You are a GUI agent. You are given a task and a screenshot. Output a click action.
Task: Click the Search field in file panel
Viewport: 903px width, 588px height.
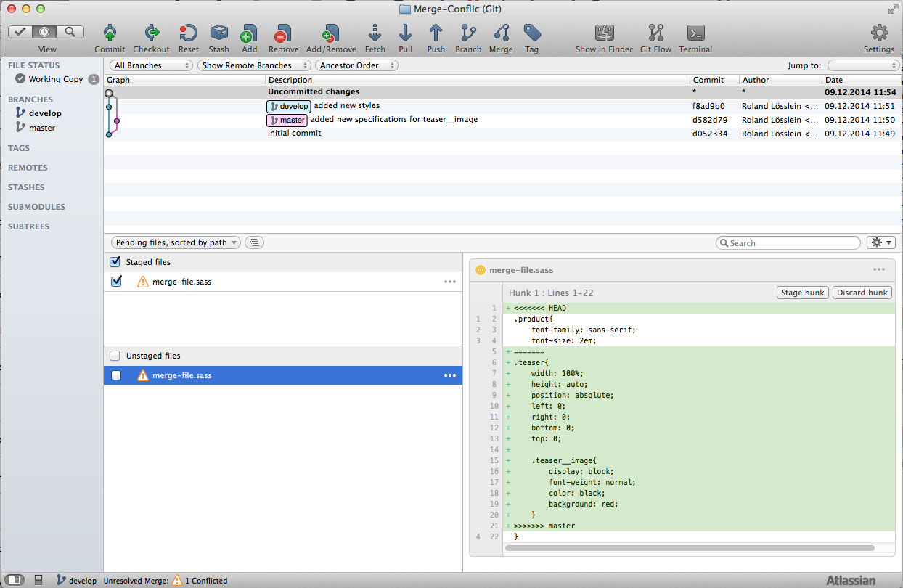[x=788, y=242]
